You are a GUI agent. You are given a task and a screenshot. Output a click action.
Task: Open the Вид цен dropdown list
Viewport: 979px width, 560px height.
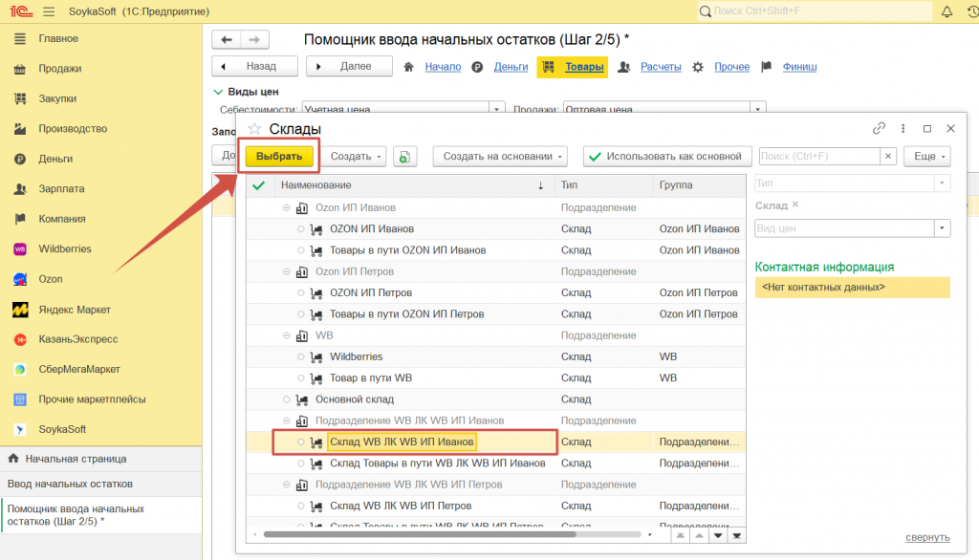943,228
